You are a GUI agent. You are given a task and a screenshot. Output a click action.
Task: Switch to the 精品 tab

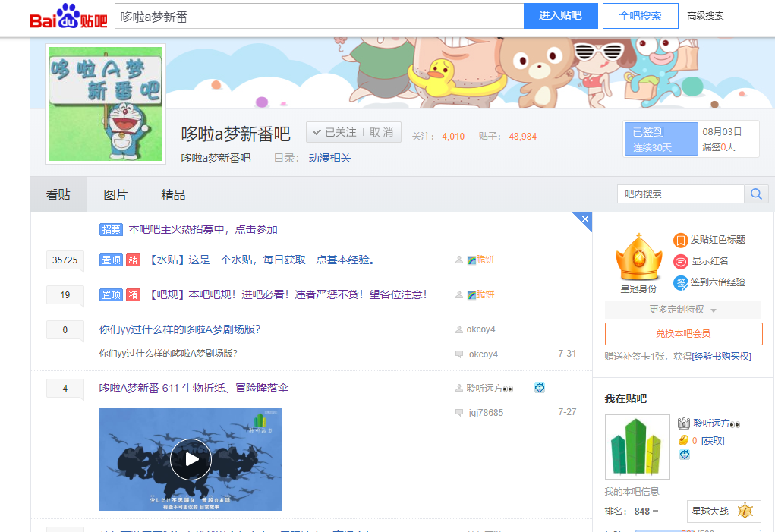coord(173,194)
